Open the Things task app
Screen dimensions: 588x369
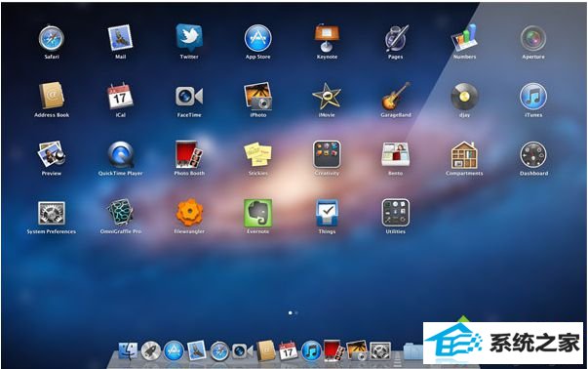[x=327, y=213]
